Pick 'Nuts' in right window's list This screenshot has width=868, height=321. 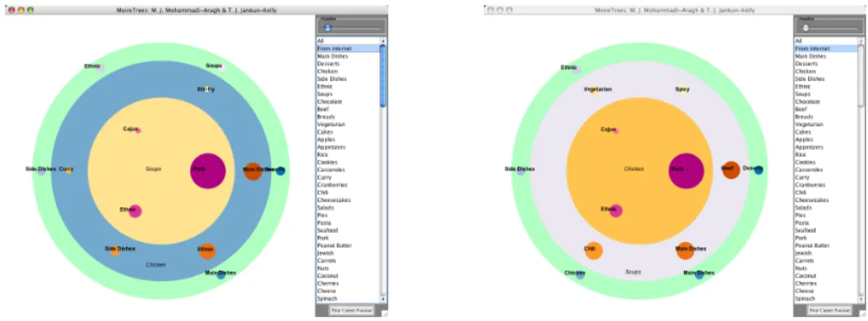(x=826, y=268)
